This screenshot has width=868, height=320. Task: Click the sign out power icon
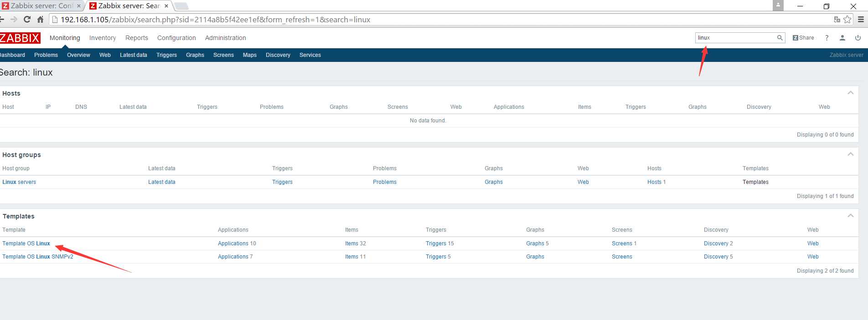858,38
